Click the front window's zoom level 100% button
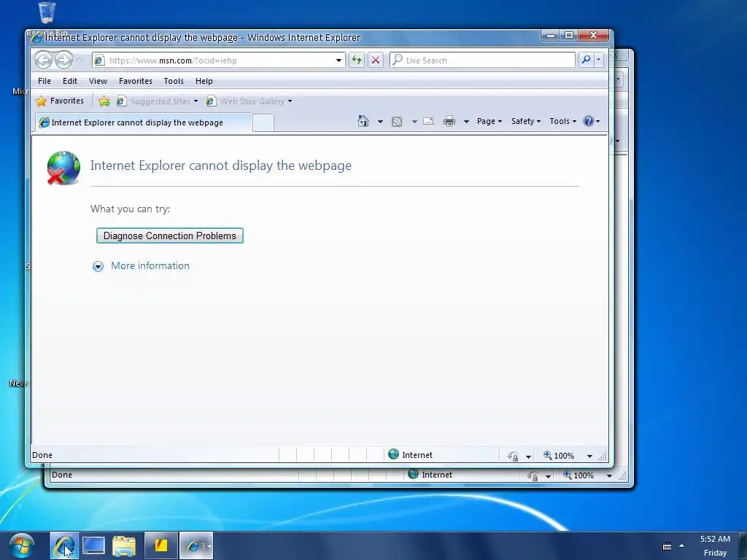Image resolution: width=747 pixels, height=560 pixels. [559, 455]
